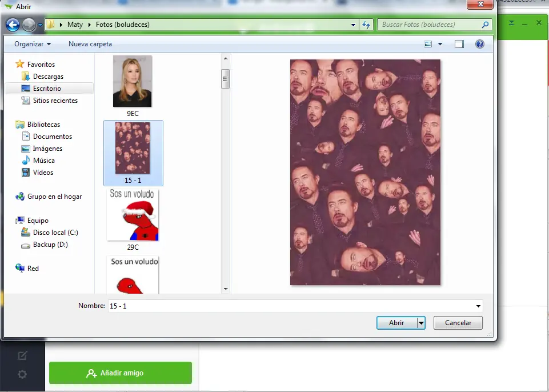Click the Equipo computer icon

pos(20,221)
